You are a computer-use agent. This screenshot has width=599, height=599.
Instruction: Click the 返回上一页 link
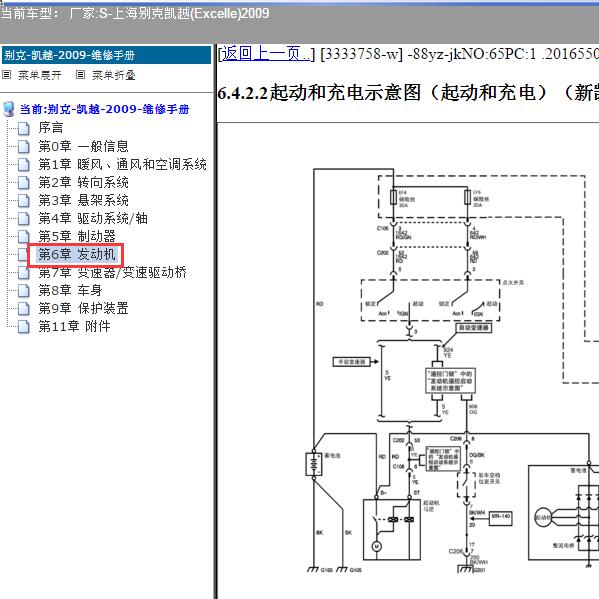point(266,54)
